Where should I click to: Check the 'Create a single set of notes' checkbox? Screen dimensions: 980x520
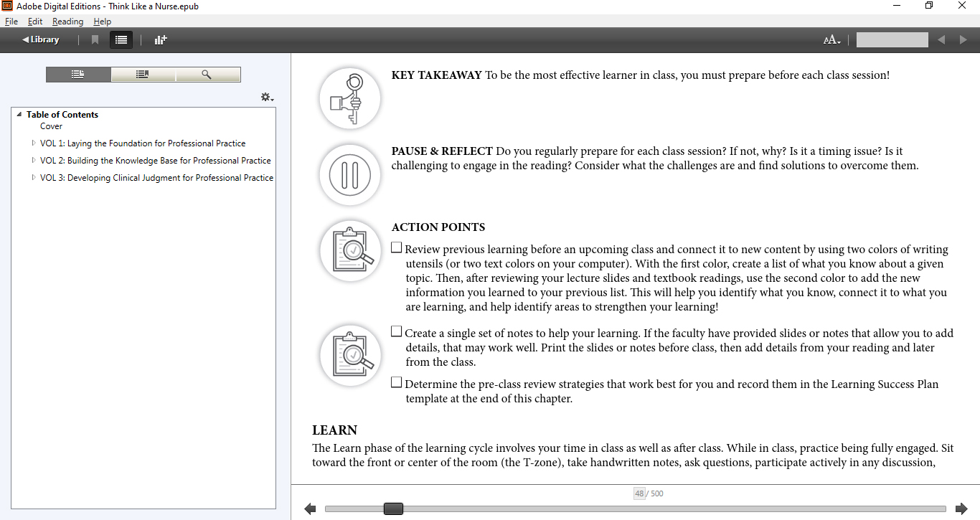(397, 331)
